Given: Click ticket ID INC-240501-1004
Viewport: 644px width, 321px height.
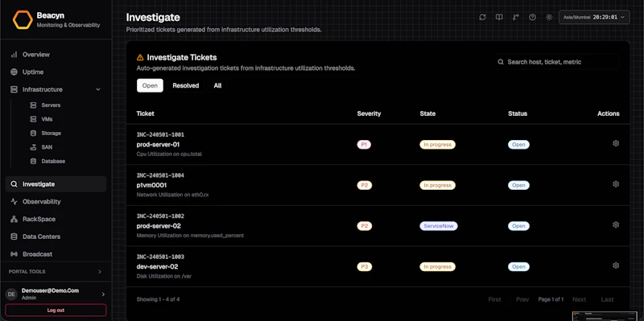Looking at the screenshot, I should (x=160, y=175).
